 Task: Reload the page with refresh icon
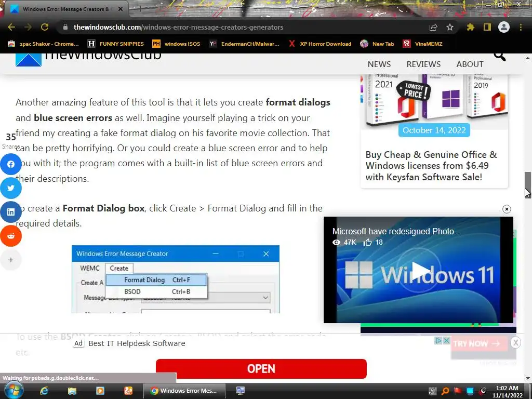click(x=45, y=27)
